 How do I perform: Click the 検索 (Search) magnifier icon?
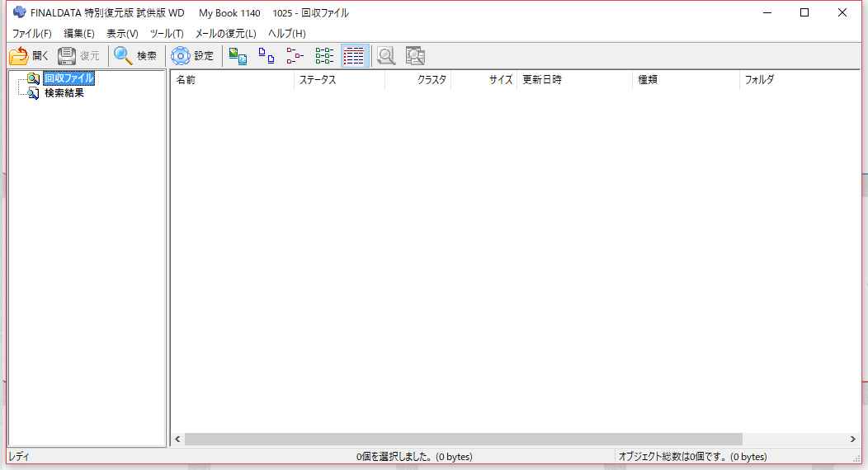(x=124, y=56)
